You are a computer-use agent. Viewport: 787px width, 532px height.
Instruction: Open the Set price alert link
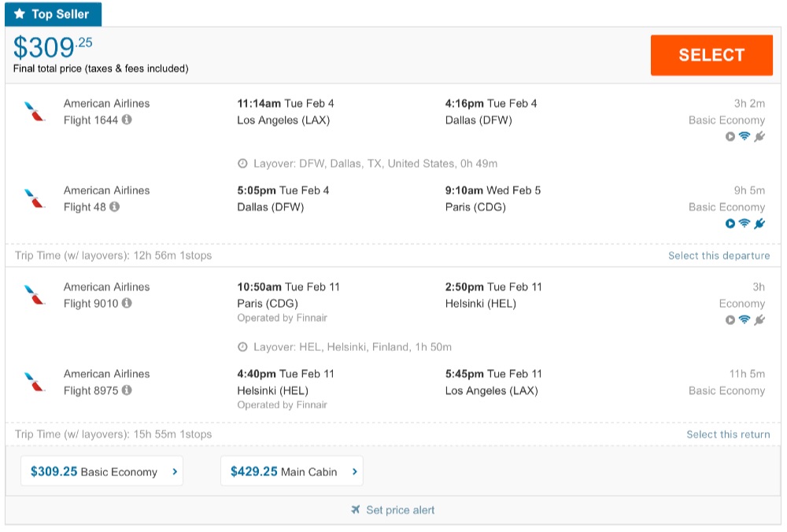point(400,510)
